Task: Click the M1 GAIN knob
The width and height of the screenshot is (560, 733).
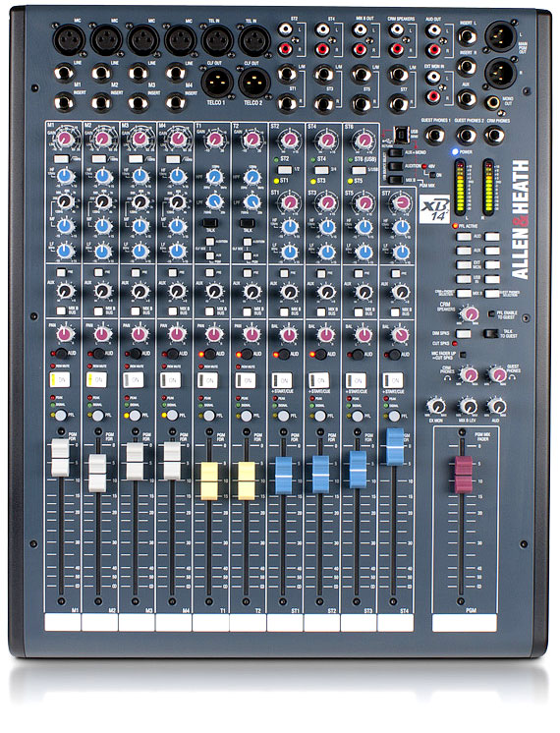Action: (66, 139)
